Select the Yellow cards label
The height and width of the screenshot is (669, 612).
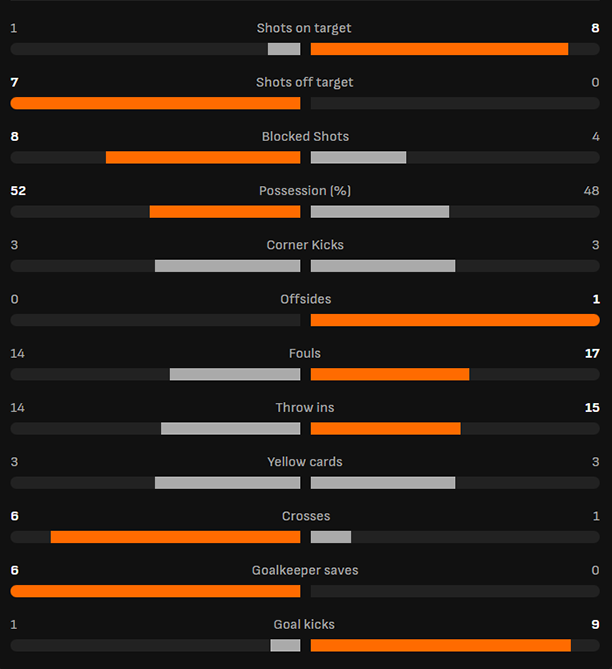coord(305,462)
